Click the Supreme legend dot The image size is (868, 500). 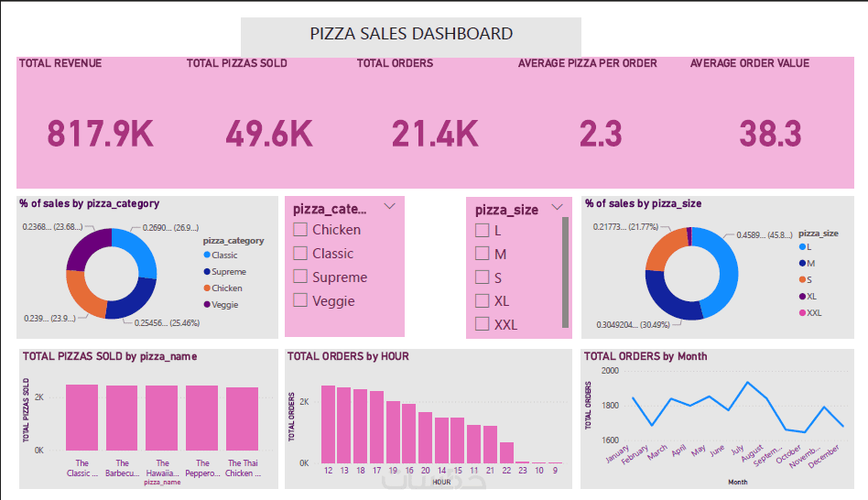point(207,272)
